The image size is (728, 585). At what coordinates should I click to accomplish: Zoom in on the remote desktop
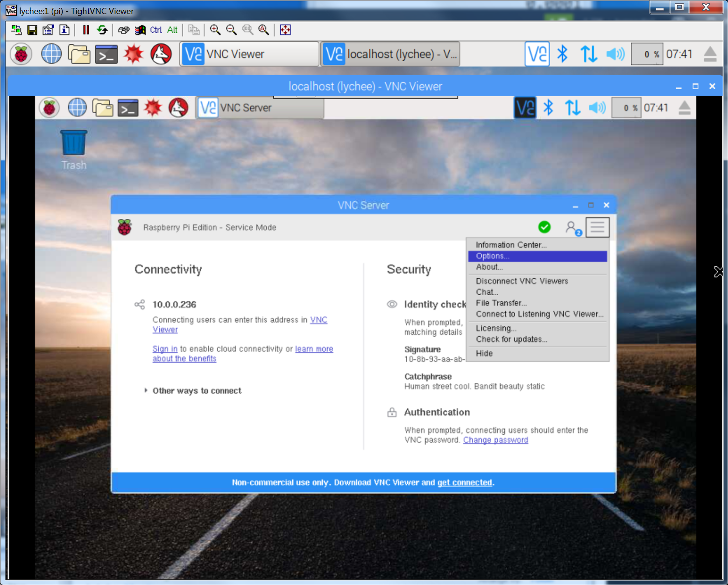click(x=215, y=30)
